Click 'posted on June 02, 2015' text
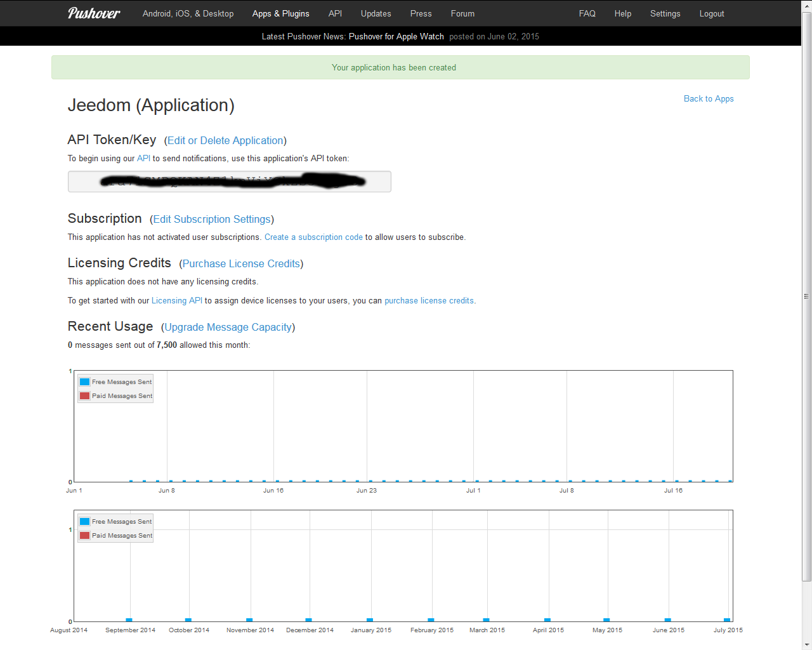Viewport: 812px width, 650px height. [x=494, y=36]
